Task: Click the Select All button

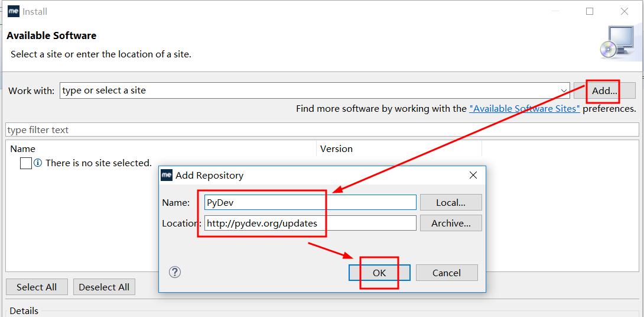Action: tap(37, 287)
